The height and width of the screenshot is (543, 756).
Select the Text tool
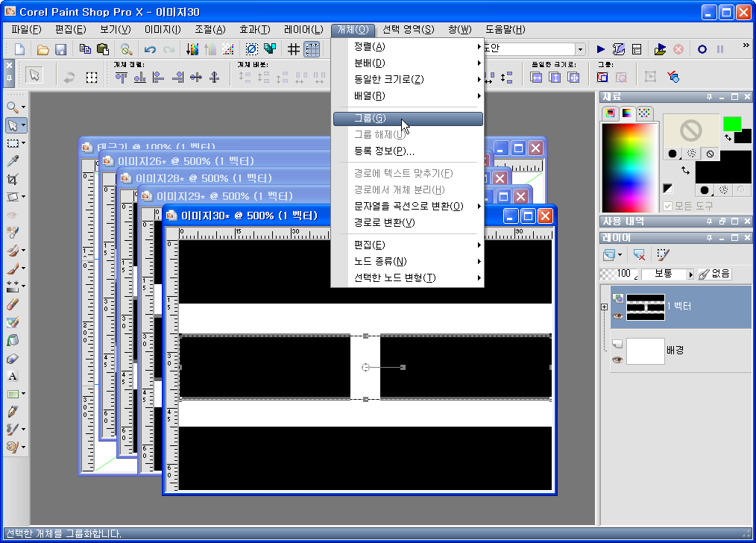(13, 376)
